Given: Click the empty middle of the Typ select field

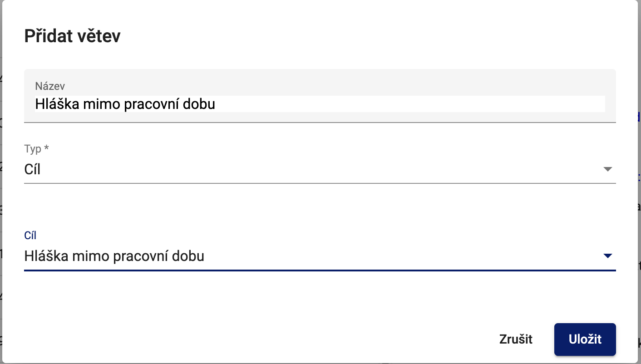Looking at the screenshot, I should pos(318,169).
